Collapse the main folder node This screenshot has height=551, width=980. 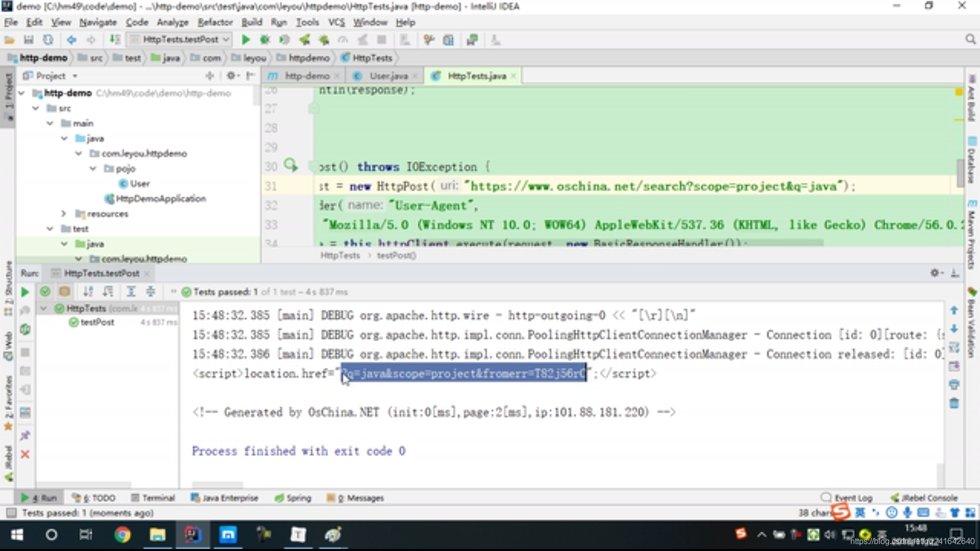pyautogui.click(x=50, y=123)
